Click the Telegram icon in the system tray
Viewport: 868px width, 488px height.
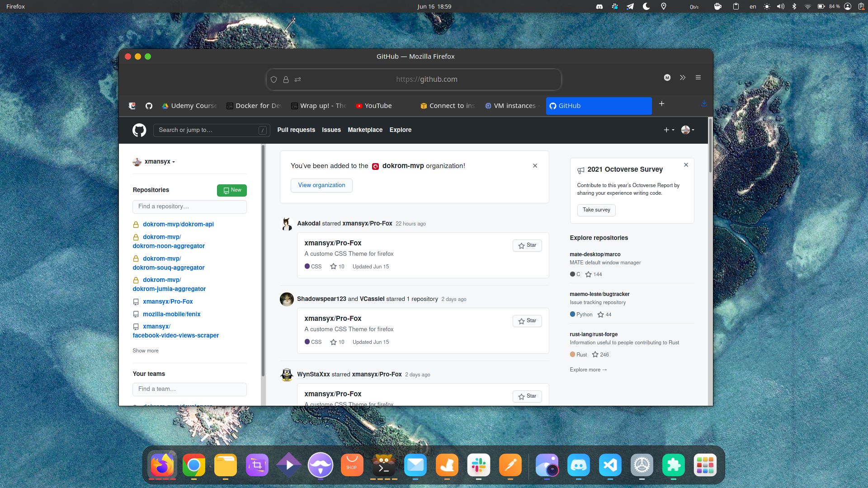pyautogui.click(x=630, y=6)
